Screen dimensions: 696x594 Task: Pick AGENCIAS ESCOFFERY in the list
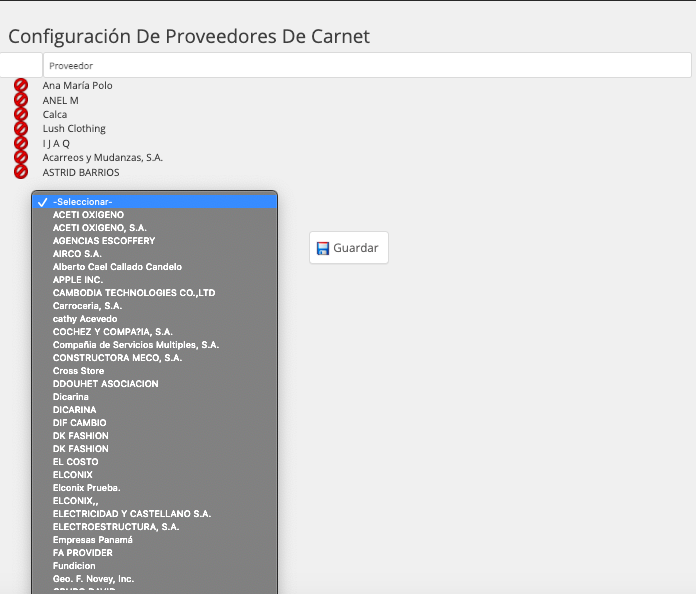point(154,241)
